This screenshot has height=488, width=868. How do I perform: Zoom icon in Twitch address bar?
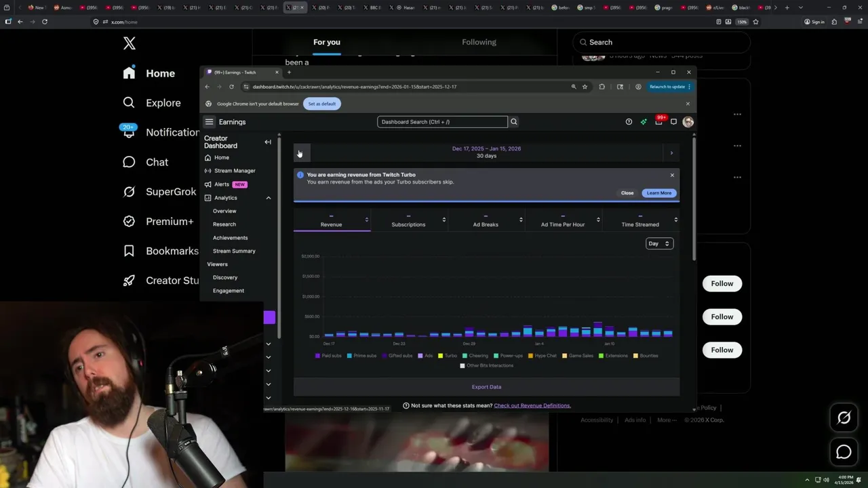coord(574,87)
